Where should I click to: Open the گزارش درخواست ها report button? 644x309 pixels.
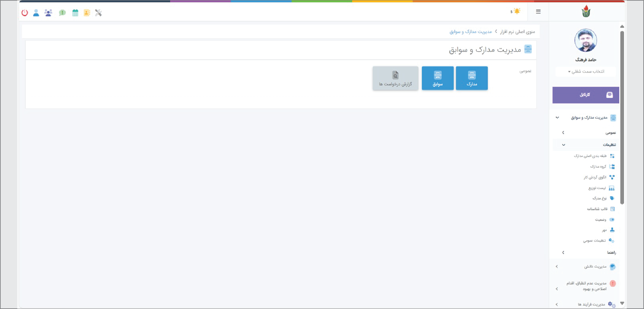(395, 78)
